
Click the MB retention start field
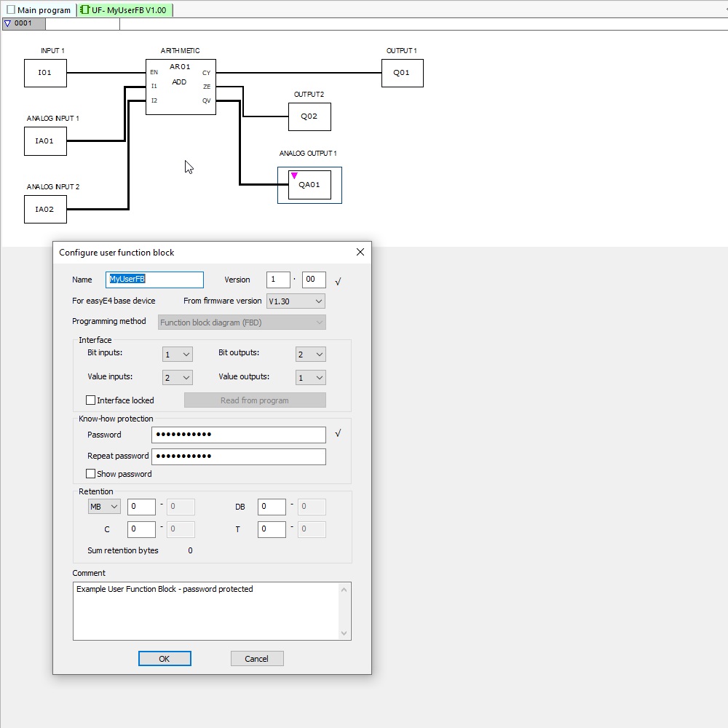point(142,507)
